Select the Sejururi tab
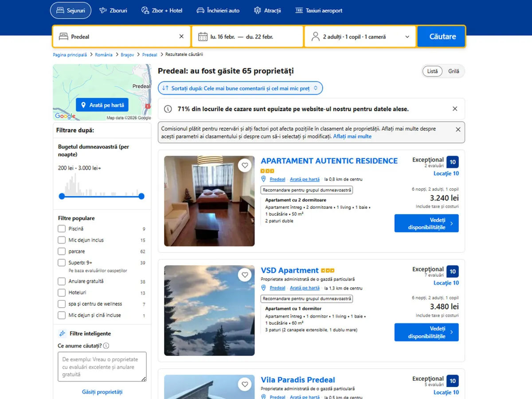532x399 pixels. coord(70,10)
